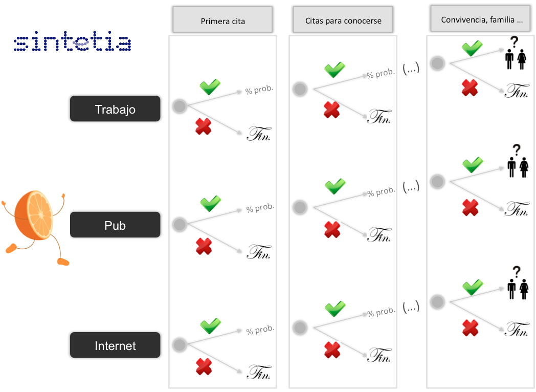Click the Pub label button
Image resolution: width=536 pixels, height=392 pixels.
115,225
